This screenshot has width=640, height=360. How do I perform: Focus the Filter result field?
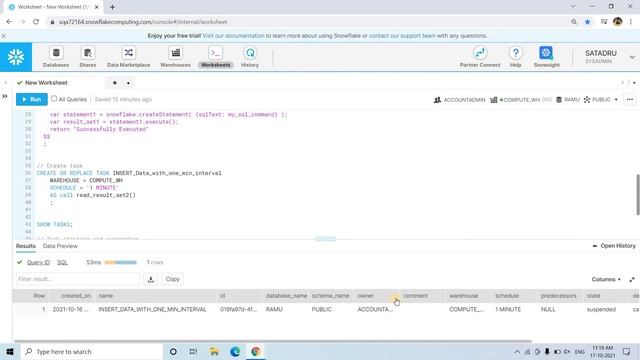78,279
